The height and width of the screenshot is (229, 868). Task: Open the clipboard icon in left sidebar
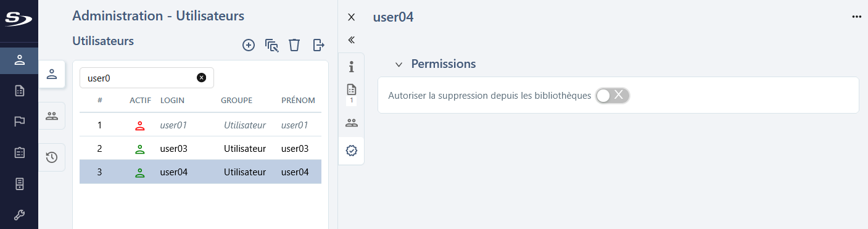tap(19, 152)
